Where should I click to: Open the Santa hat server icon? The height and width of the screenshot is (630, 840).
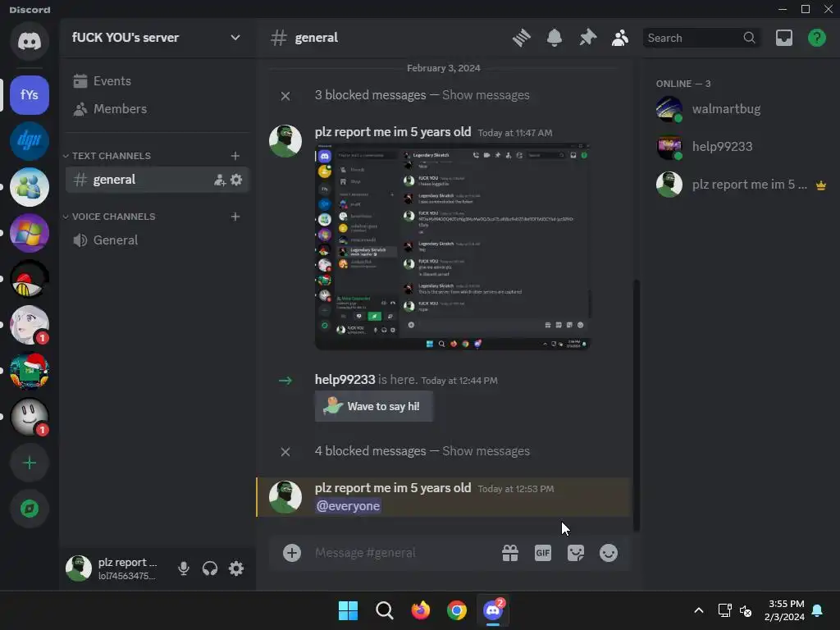pos(30,372)
